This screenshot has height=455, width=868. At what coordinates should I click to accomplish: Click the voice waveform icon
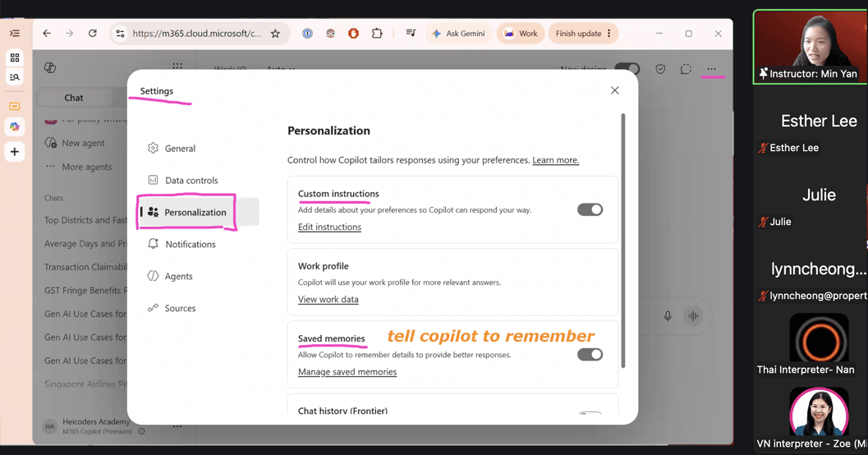[x=692, y=316]
